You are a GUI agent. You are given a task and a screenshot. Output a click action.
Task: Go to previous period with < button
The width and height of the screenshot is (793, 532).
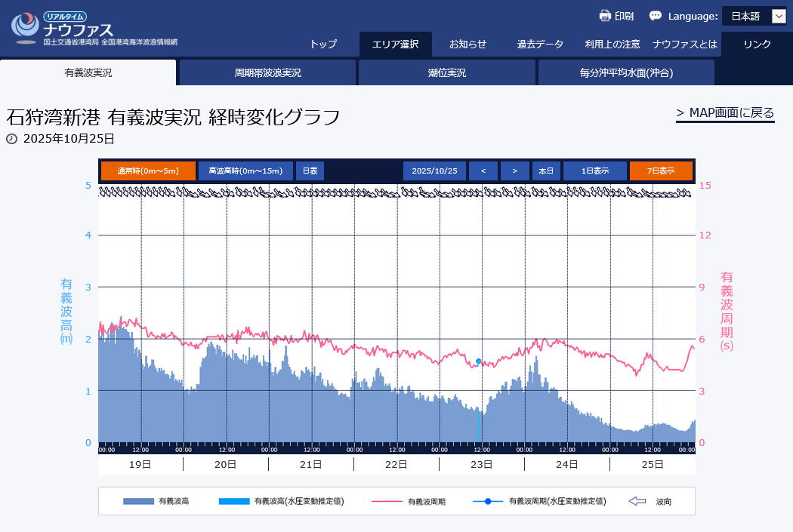click(483, 171)
